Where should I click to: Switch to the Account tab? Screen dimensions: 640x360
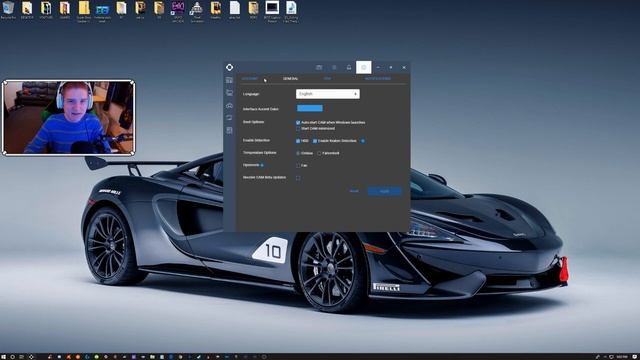point(250,79)
